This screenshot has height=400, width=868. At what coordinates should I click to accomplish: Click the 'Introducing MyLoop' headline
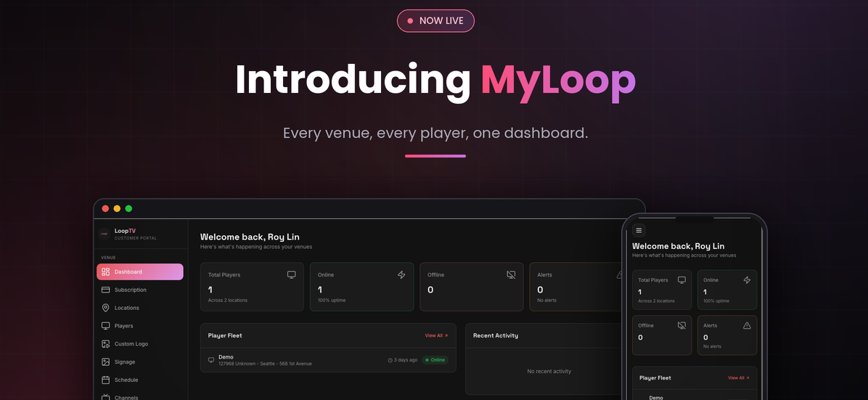point(435,81)
